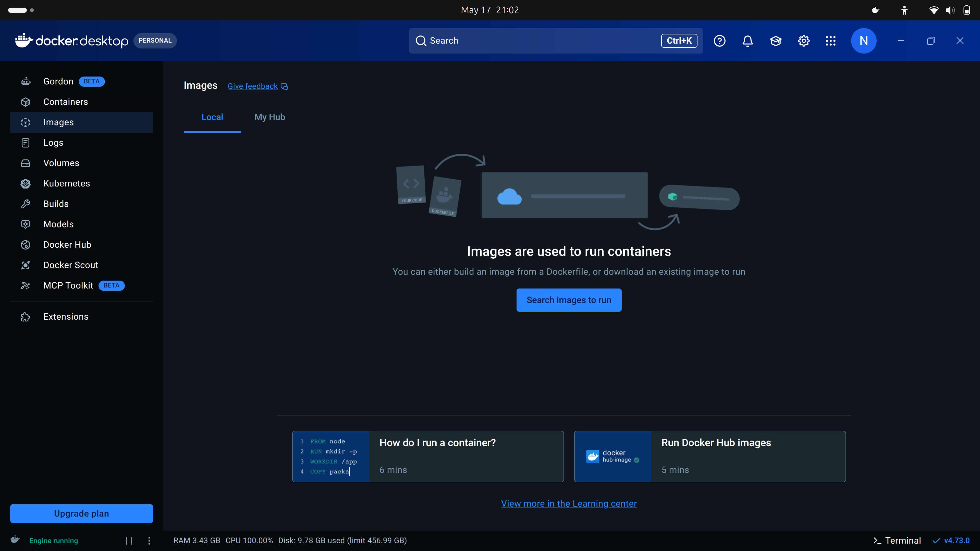Click the PERSONAL plan badge

click(x=155, y=41)
